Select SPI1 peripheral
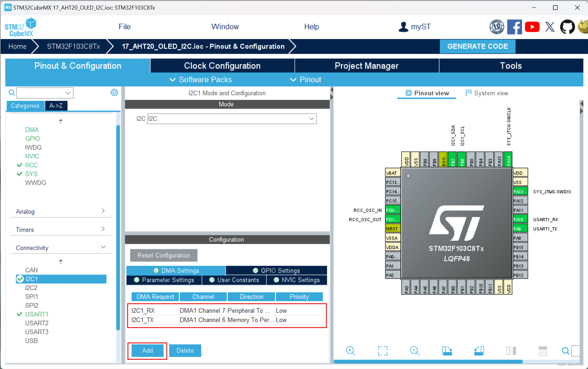This screenshot has width=588, height=369. (32, 297)
